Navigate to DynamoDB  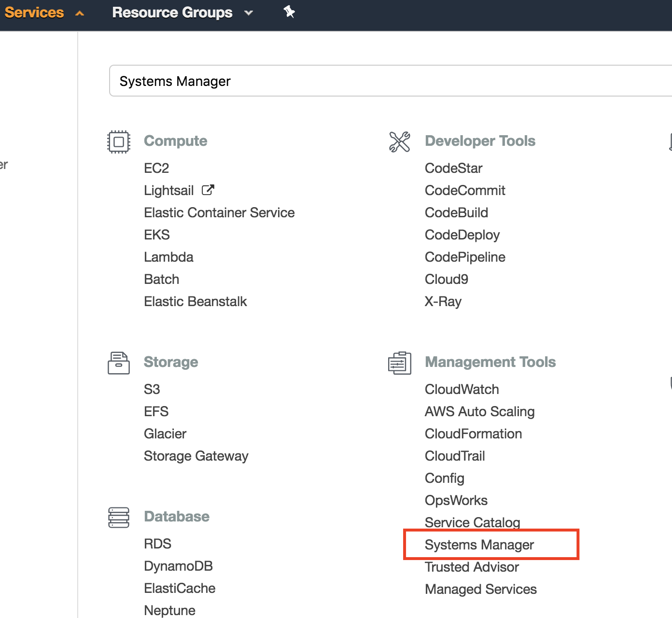178,566
